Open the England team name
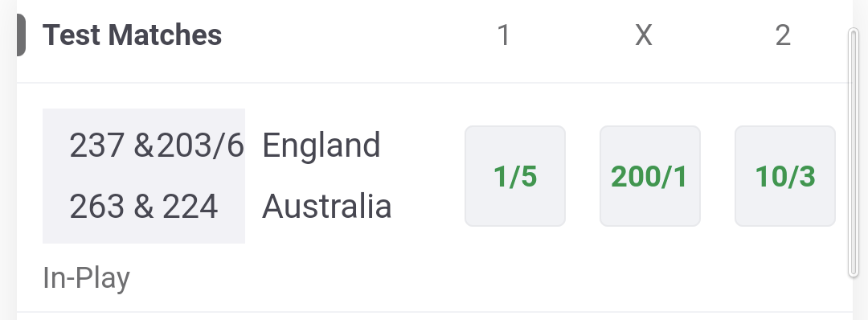This screenshot has height=320, width=868. point(321,146)
